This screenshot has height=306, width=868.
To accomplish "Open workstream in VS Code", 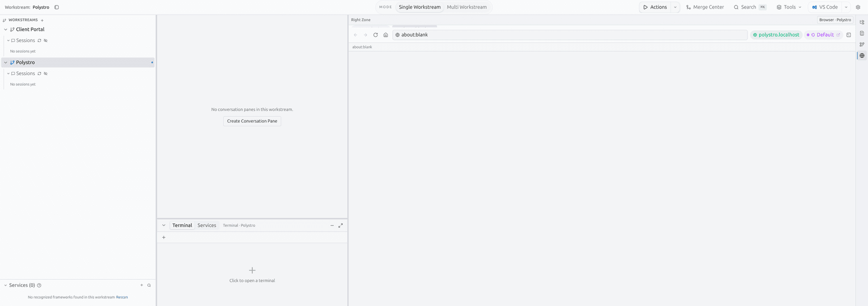I will [x=825, y=7].
